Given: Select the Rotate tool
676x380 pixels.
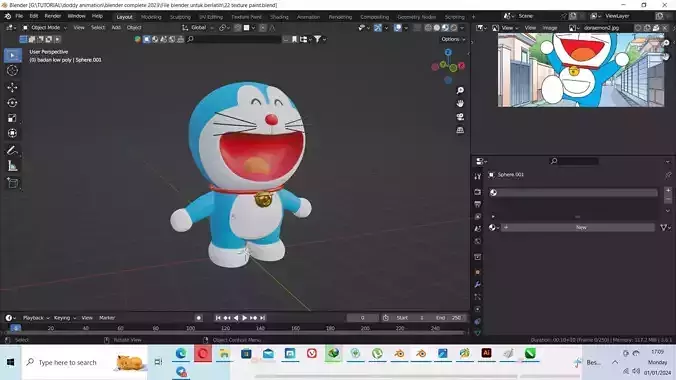Looking at the screenshot, I should [12, 103].
